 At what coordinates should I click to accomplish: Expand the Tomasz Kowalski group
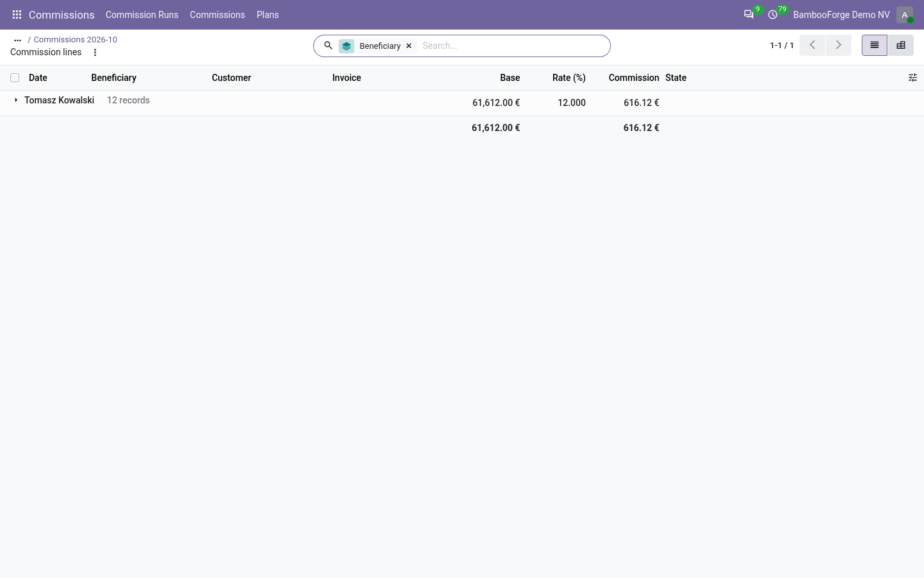tap(16, 100)
